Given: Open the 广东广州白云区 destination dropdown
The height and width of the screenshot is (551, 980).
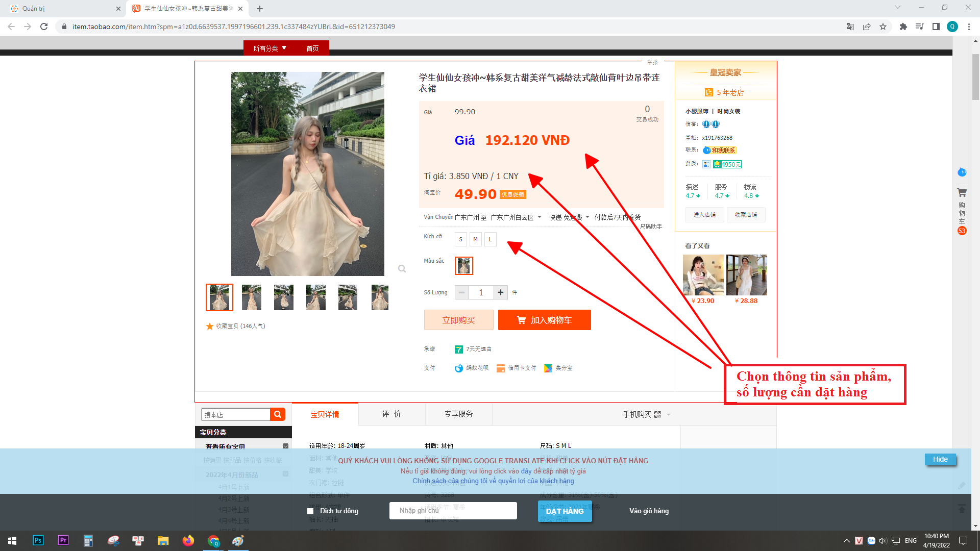Looking at the screenshot, I should (516, 217).
